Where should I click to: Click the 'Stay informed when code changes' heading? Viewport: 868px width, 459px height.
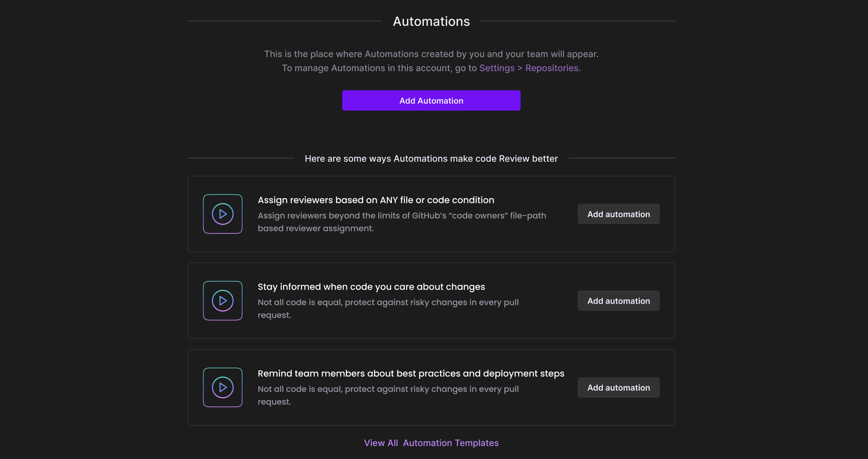(371, 287)
